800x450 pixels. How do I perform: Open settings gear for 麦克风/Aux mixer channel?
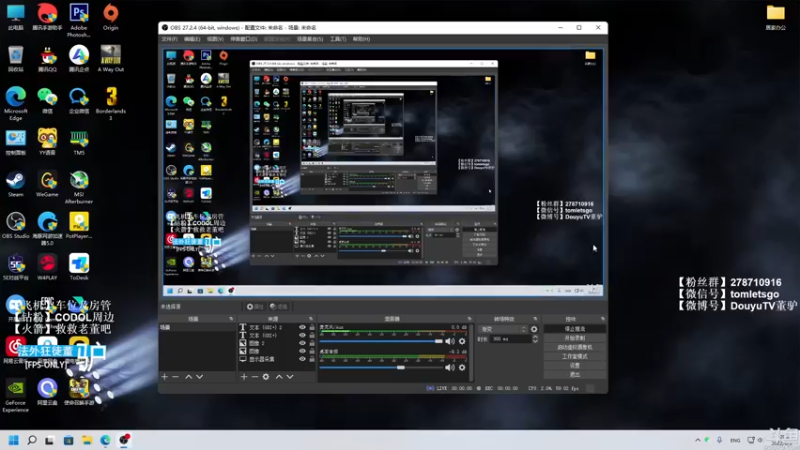pyautogui.click(x=462, y=341)
